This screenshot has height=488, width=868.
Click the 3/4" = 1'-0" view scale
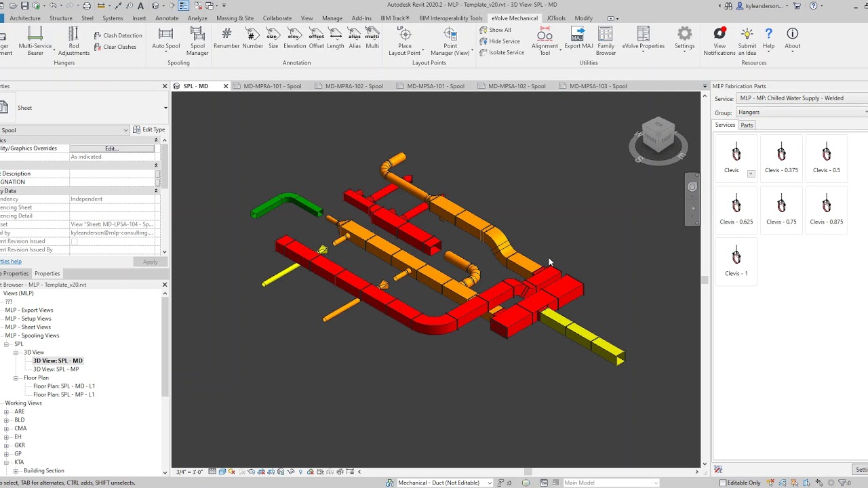(x=189, y=472)
